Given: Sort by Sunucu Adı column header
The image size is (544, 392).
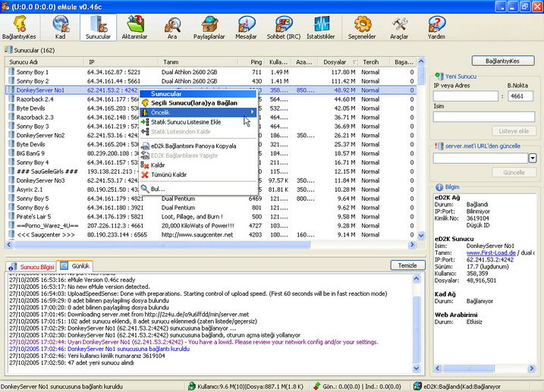Looking at the screenshot, I should click(x=45, y=62).
